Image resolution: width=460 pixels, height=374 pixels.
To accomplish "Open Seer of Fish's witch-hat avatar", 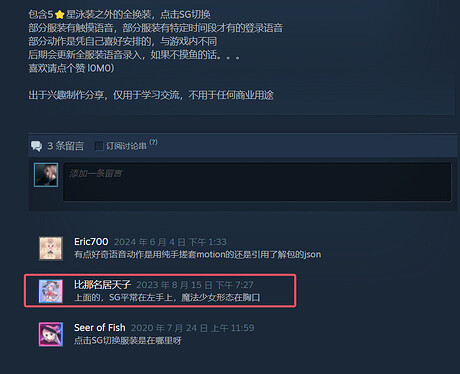I will click(x=51, y=334).
